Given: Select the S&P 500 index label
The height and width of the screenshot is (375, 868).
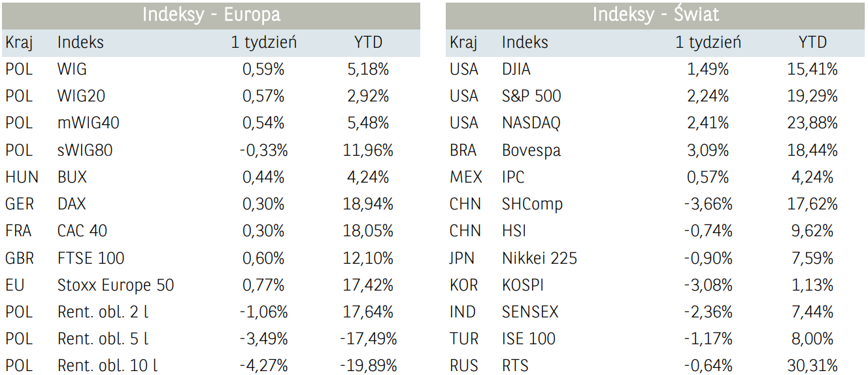Looking at the screenshot, I should point(531,96).
